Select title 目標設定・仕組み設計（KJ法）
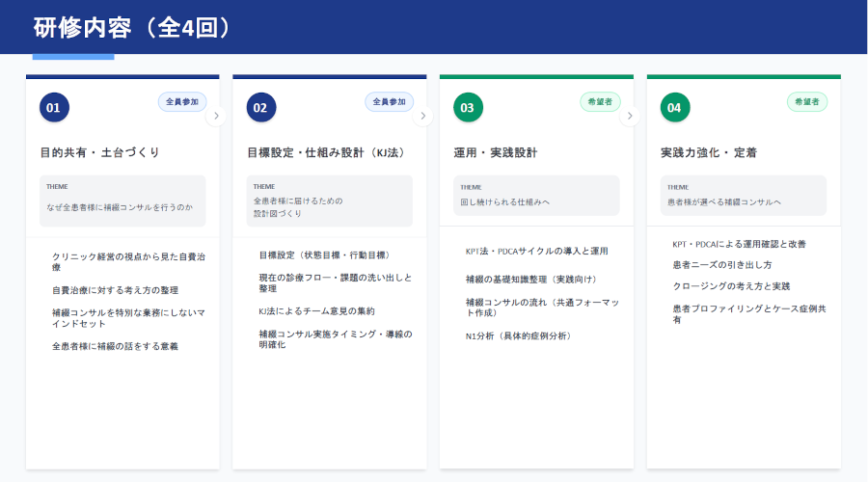The width and height of the screenshot is (868, 482). point(328,152)
